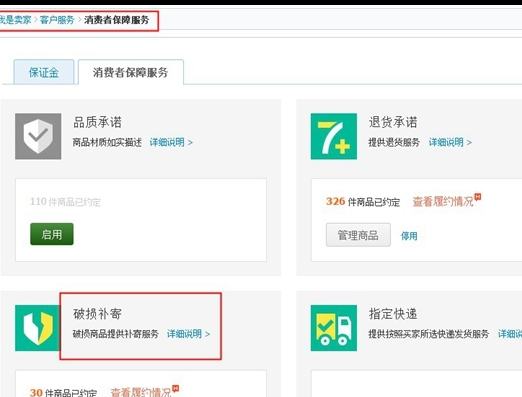The height and width of the screenshot is (397, 522).
Task: Click the description 提供退货服务
Action: [x=394, y=142]
